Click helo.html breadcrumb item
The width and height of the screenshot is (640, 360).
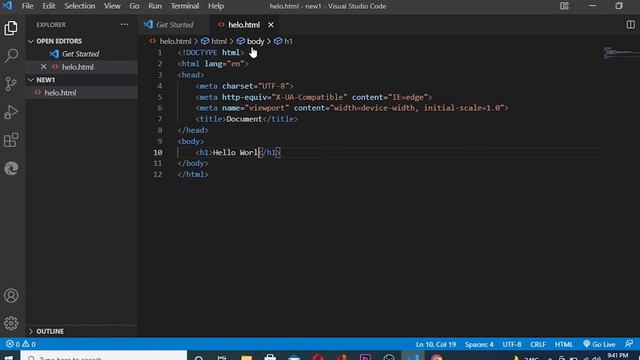[175, 41]
